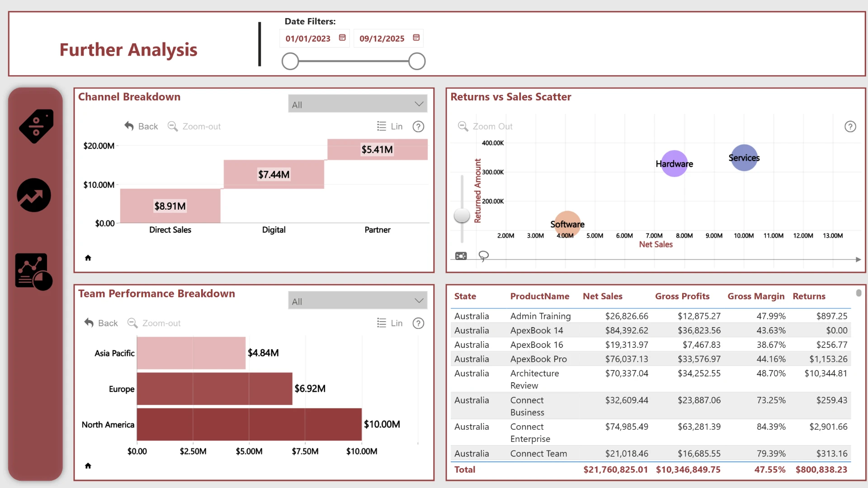The height and width of the screenshot is (488, 868).
Task: Select the Software bubble in scatter
Action: 567,224
